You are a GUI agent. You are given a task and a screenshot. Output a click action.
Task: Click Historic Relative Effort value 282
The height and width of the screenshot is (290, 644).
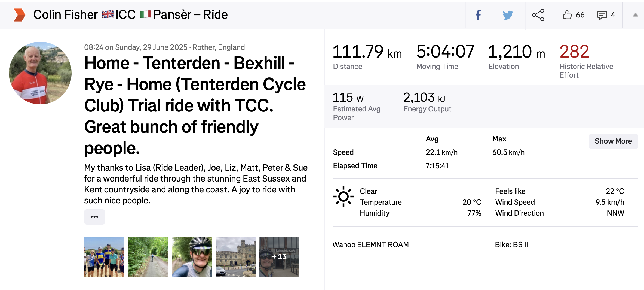coord(574,52)
